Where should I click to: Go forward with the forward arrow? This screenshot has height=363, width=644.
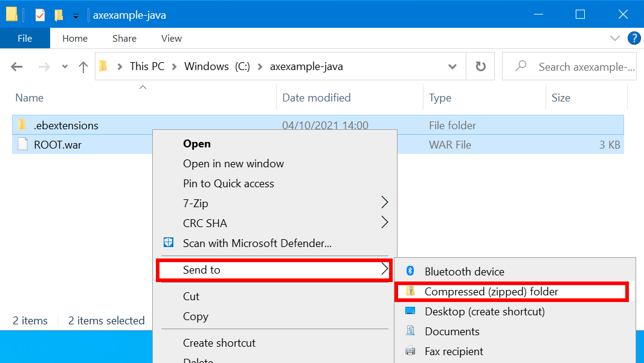(44, 66)
